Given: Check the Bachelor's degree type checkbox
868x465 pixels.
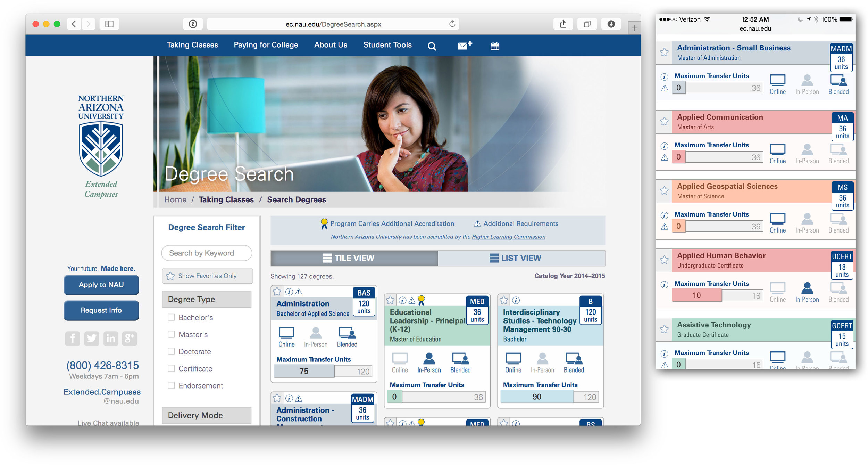Looking at the screenshot, I should coord(171,317).
